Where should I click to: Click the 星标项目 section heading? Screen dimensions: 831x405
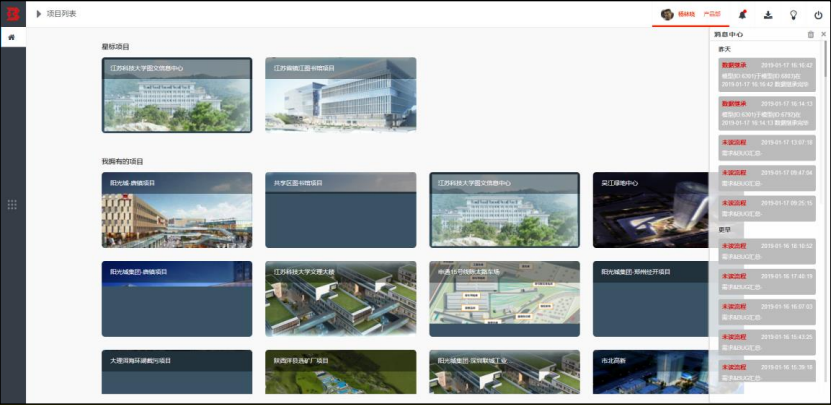click(x=116, y=47)
